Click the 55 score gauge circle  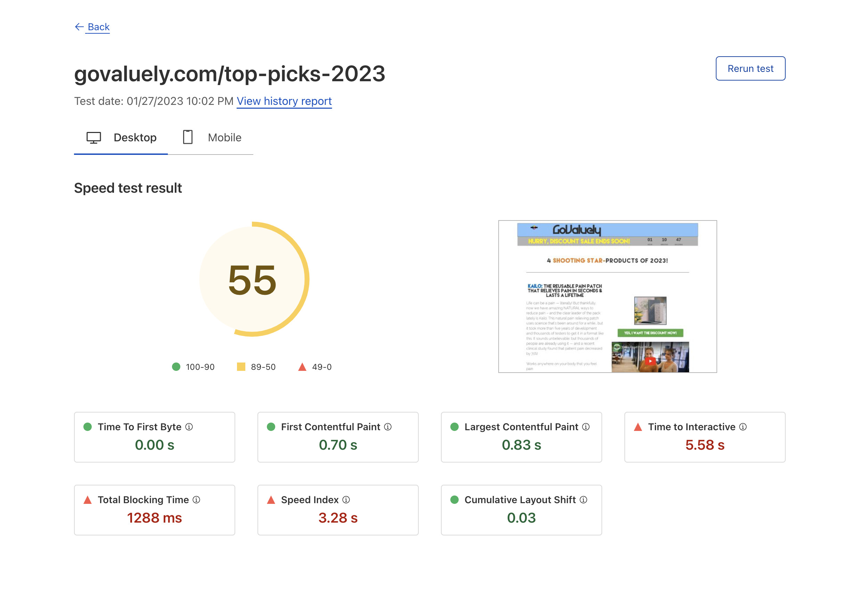coord(253,279)
